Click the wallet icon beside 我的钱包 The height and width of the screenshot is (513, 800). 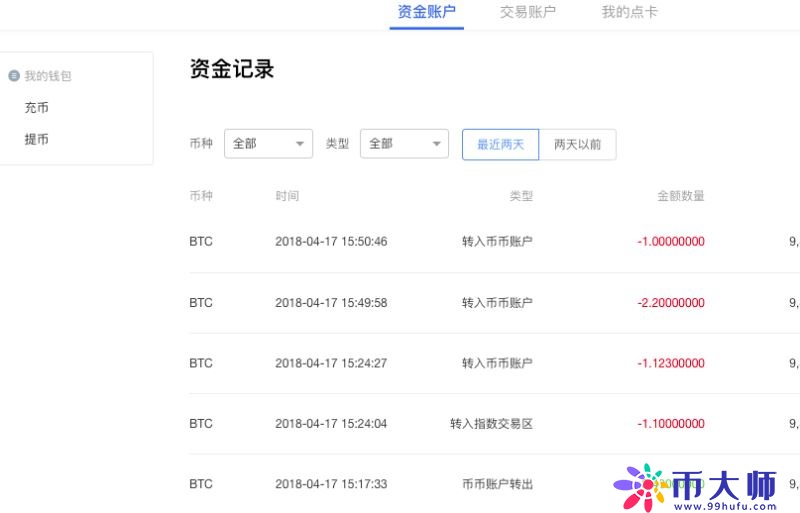click(x=14, y=76)
